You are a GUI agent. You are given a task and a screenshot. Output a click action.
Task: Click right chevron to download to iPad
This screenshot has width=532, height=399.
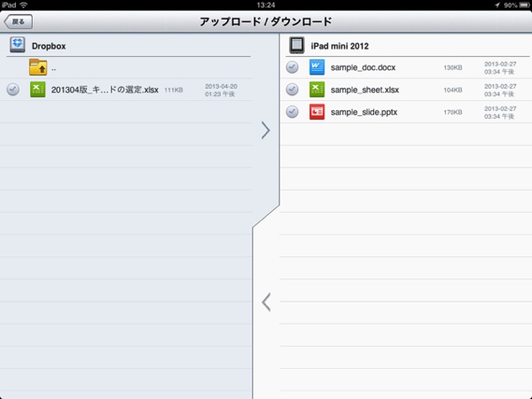coord(266,130)
